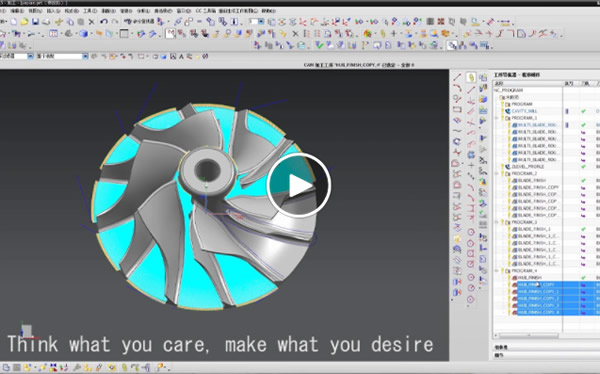Collapse the PROGRAM_1 tree node

click(x=497, y=118)
